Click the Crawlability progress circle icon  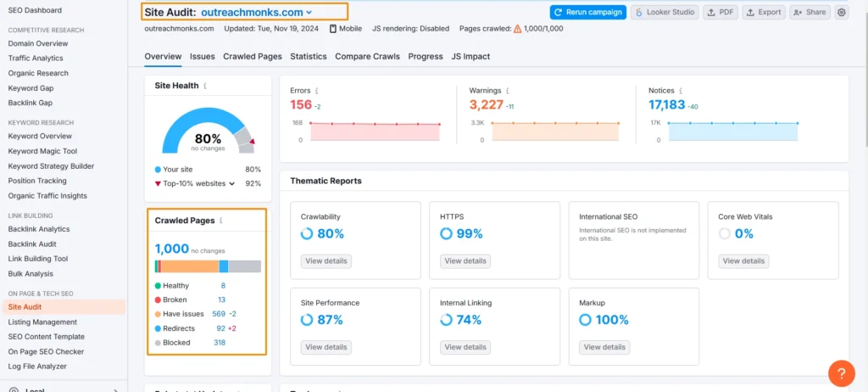point(307,234)
